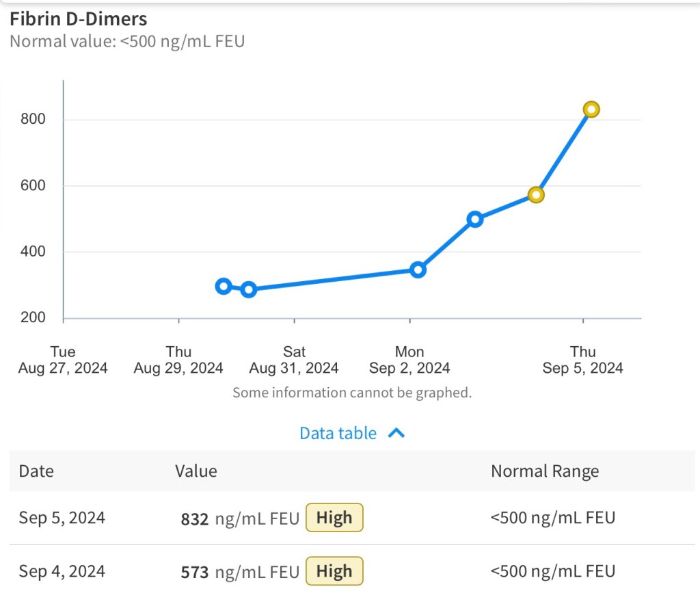Click the 573 ng/mL FEU value
The height and width of the screenshot is (591, 700).
point(239,572)
